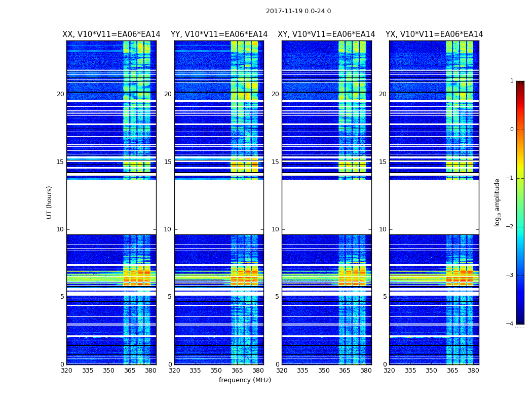Click the YX panel title text

coord(434,34)
